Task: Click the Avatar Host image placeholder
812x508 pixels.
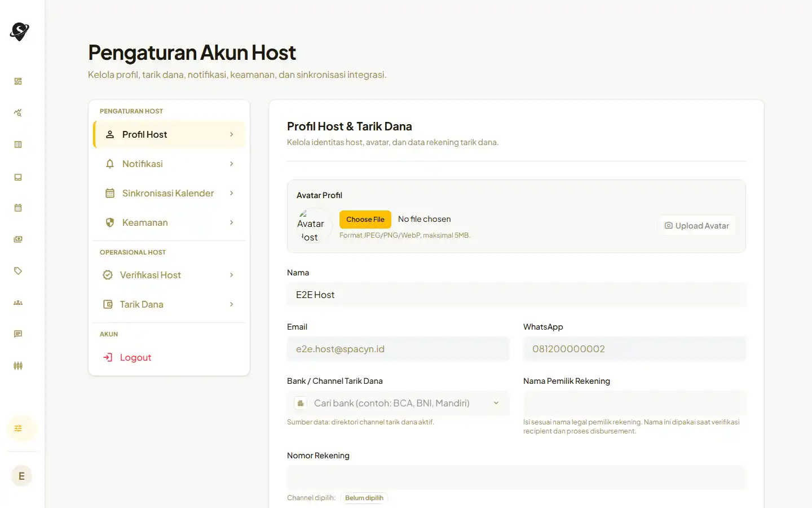Action: [x=314, y=225]
